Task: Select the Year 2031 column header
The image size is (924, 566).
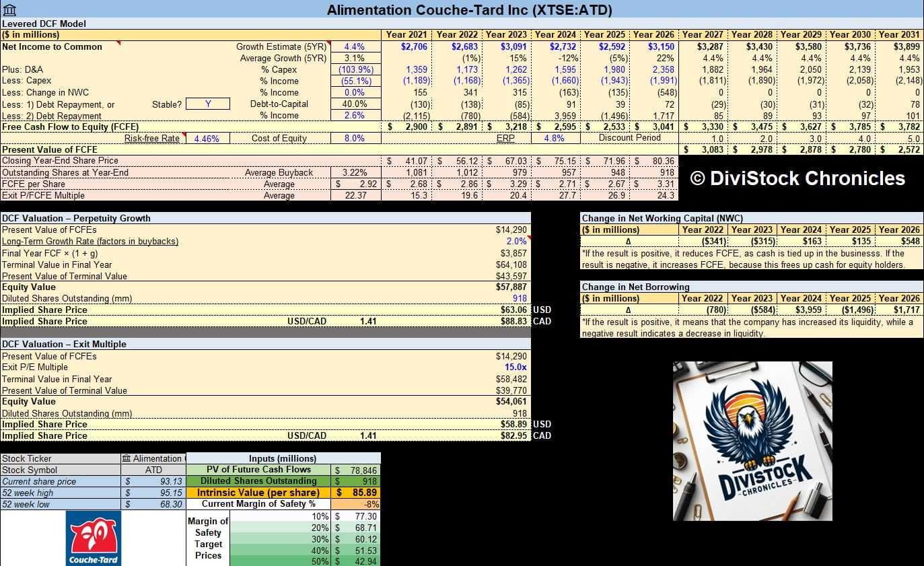Action: 899,34
